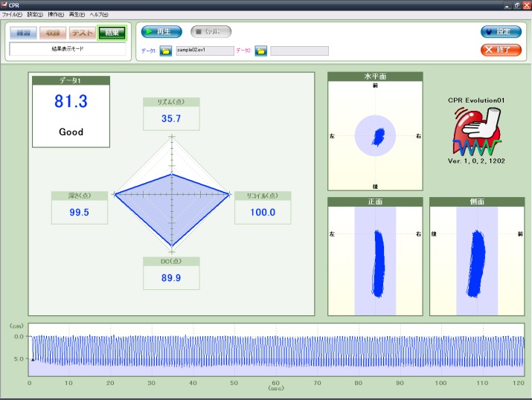Screen dimensions: 532x400
Task: Switch to テスト test mode
Action: (x=82, y=33)
